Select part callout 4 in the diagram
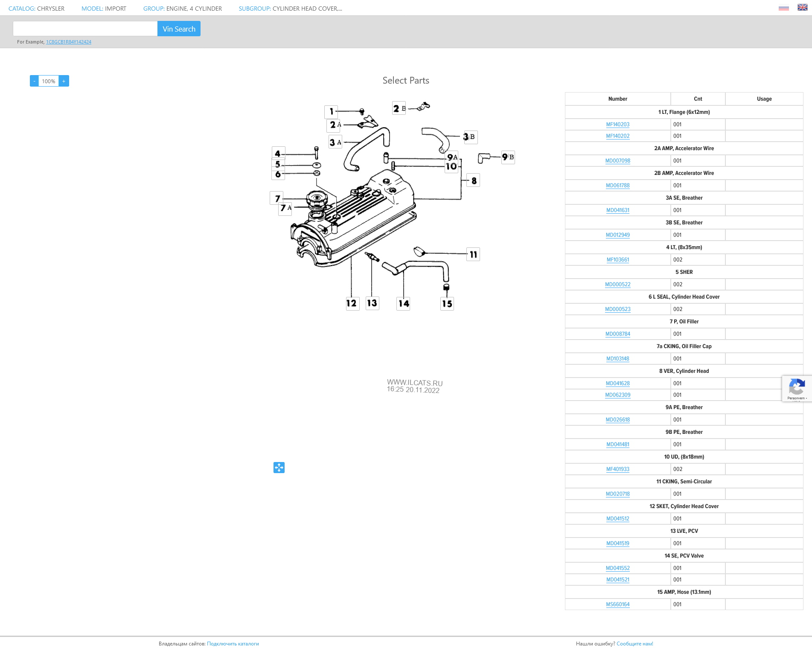Screen dimensions: 812x651 click(x=278, y=154)
